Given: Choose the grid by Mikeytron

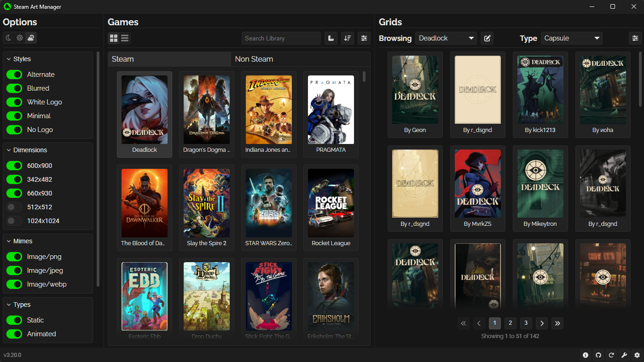Looking at the screenshot, I should [540, 188].
